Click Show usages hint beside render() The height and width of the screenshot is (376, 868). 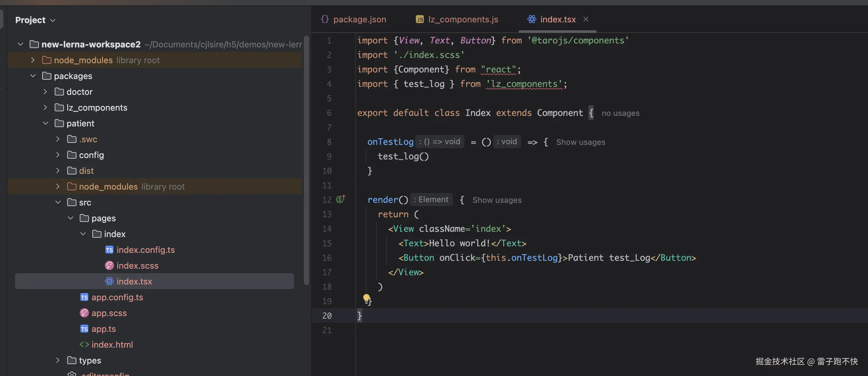[x=497, y=200]
